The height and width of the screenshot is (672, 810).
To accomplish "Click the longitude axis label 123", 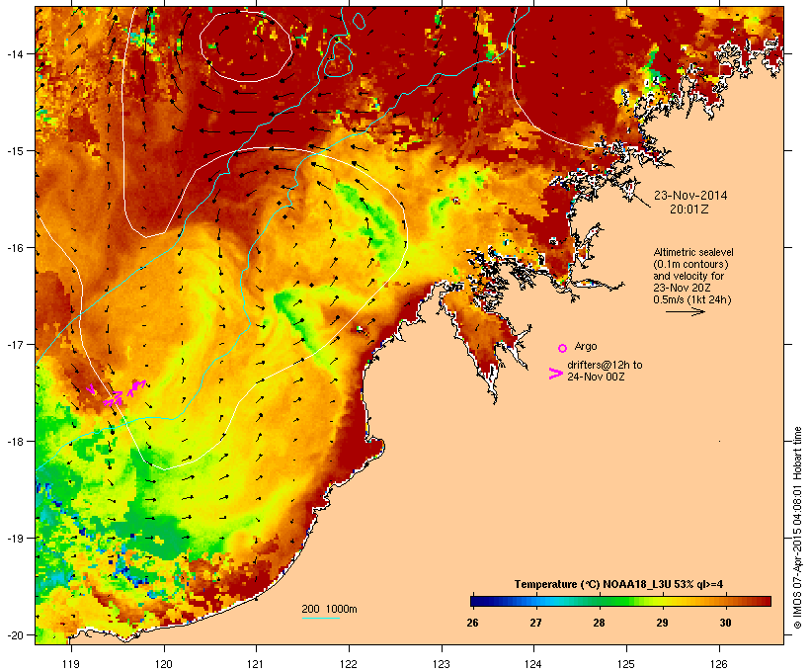I will coord(442,664).
